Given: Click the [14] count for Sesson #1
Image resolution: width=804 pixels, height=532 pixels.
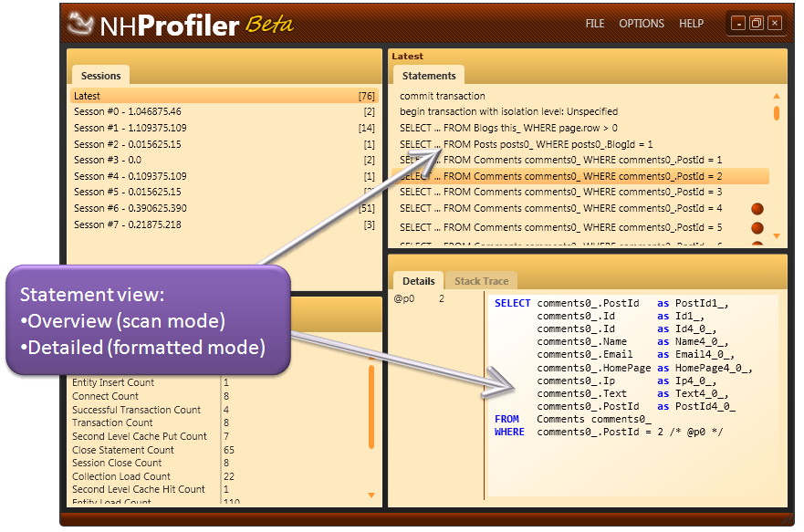Looking at the screenshot, I should coord(367,128).
